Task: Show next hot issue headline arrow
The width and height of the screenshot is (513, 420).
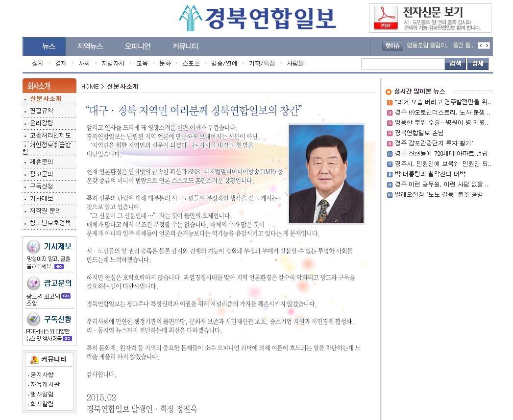Action: (487, 46)
